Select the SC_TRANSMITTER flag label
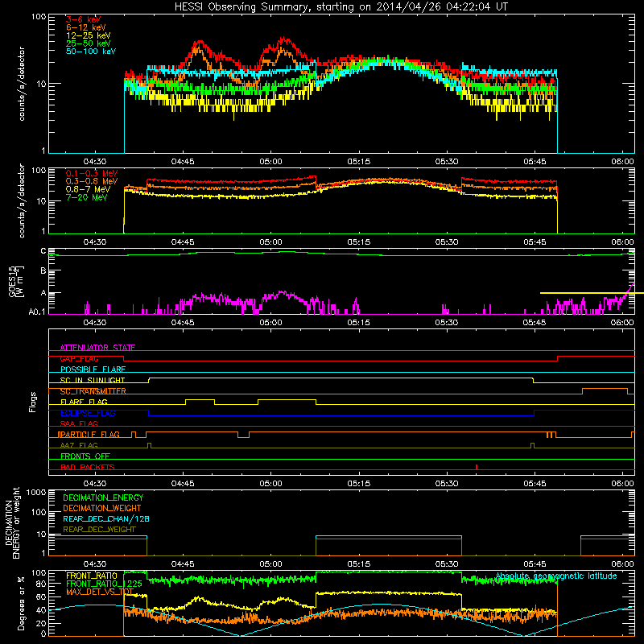 pyautogui.click(x=93, y=391)
